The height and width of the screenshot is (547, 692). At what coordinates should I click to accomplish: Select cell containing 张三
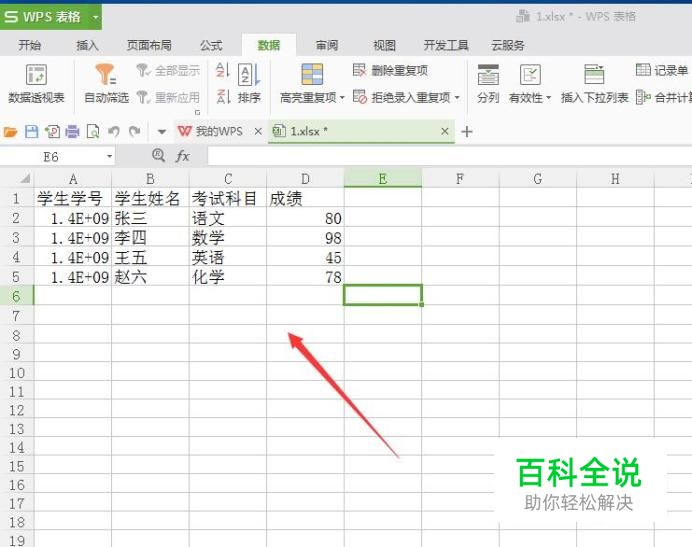pos(150,218)
